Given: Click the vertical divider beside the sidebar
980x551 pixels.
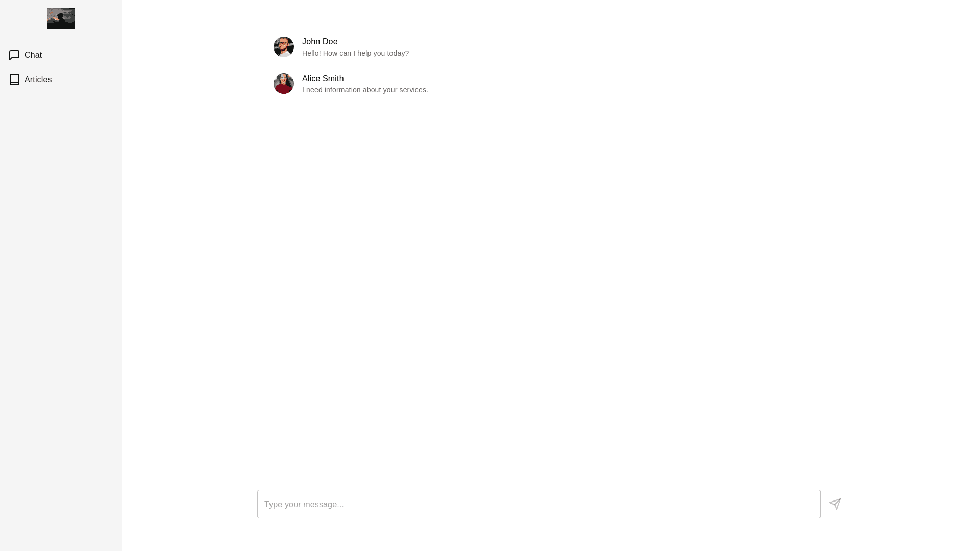Looking at the screenshot, I should (122, 275).
